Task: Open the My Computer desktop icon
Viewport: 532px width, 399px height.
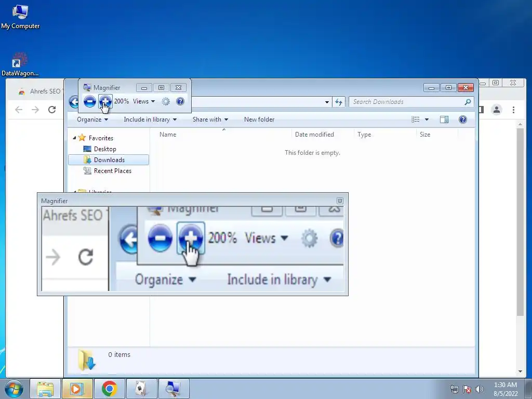Action: tap(20, 17)
